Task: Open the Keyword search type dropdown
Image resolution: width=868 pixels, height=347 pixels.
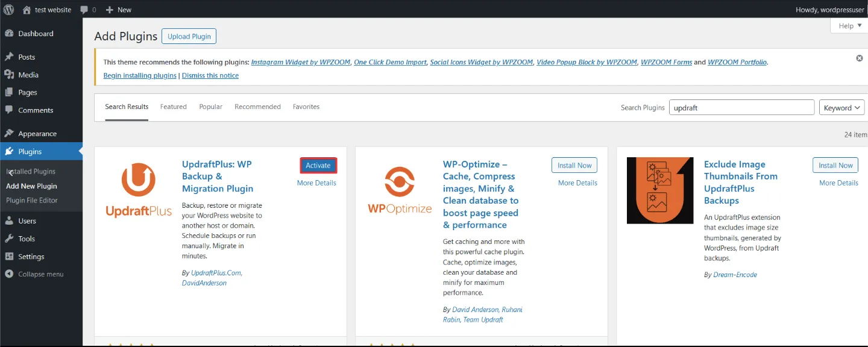Action: click(x=841, y=108)
